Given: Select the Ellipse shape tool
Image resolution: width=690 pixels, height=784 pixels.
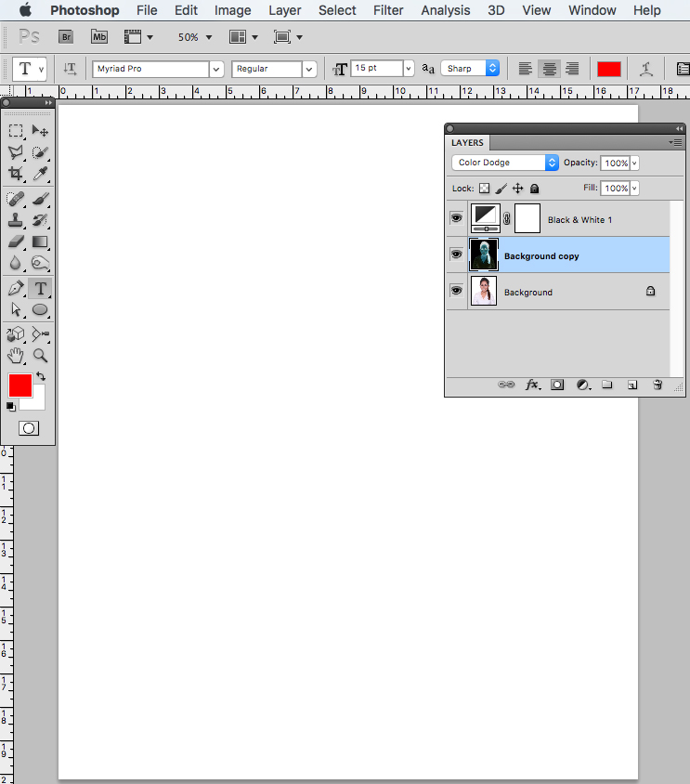Looking at the screenshot, I should click(40, 309).
